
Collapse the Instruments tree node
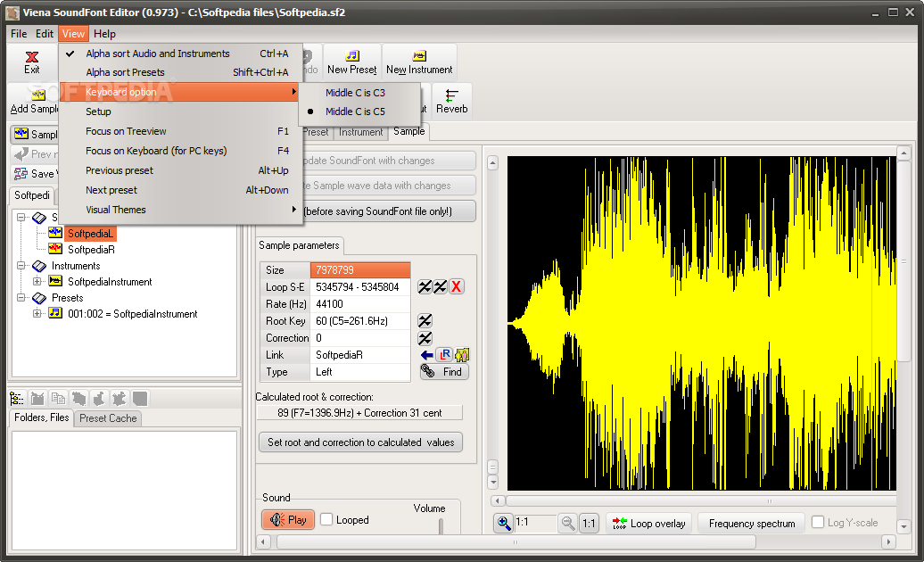click(21, 266)
